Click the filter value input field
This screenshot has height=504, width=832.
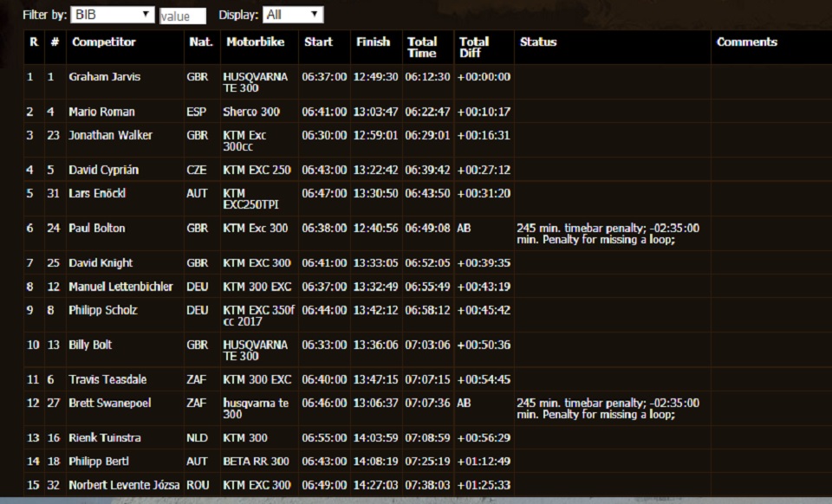tap(183, 16)
